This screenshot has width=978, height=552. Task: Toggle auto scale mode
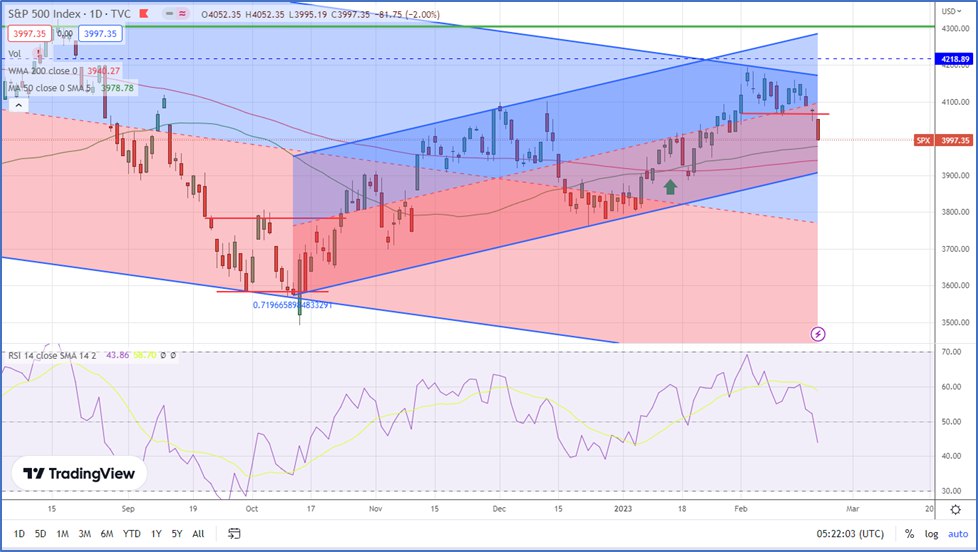click(957, 534)
